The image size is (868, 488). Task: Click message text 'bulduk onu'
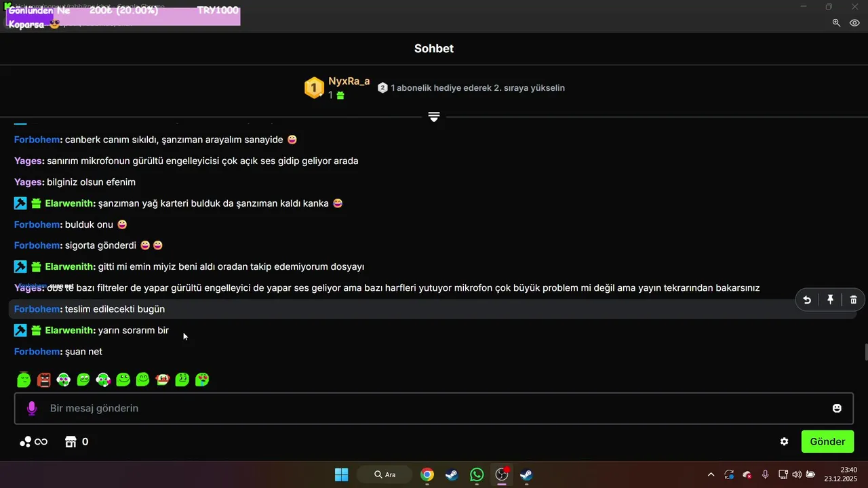click(89, 224)
